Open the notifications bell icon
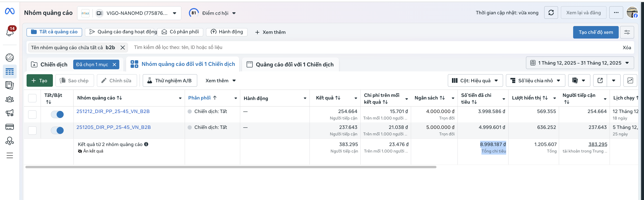This screenshot has height=200, width=644. (x=10, y=32)
